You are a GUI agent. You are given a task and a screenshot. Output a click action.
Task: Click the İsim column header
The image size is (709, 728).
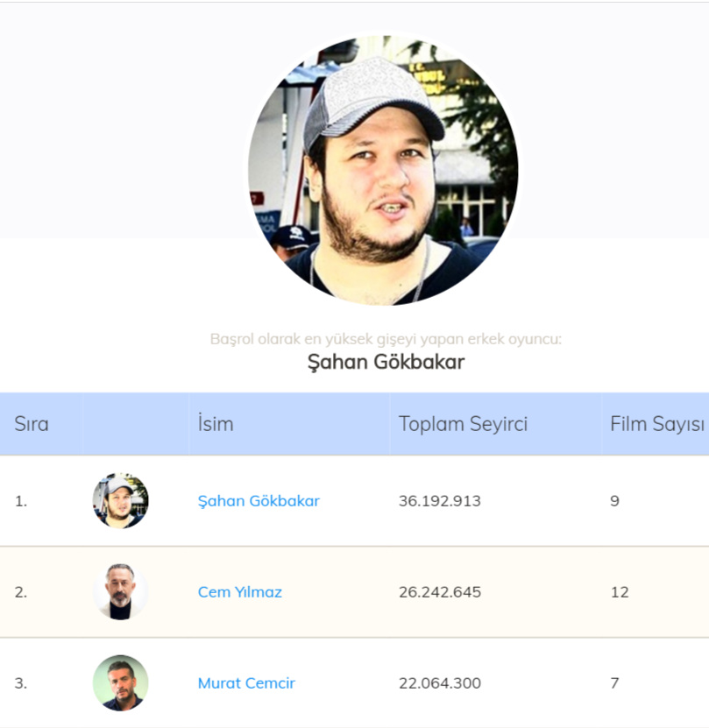tap(216, 425)
